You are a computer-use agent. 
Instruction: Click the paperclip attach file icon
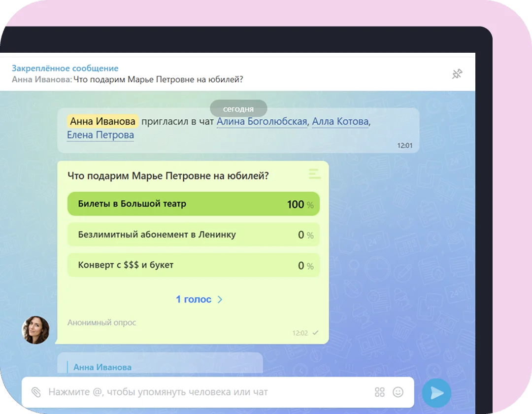click(x=36, y=392)
